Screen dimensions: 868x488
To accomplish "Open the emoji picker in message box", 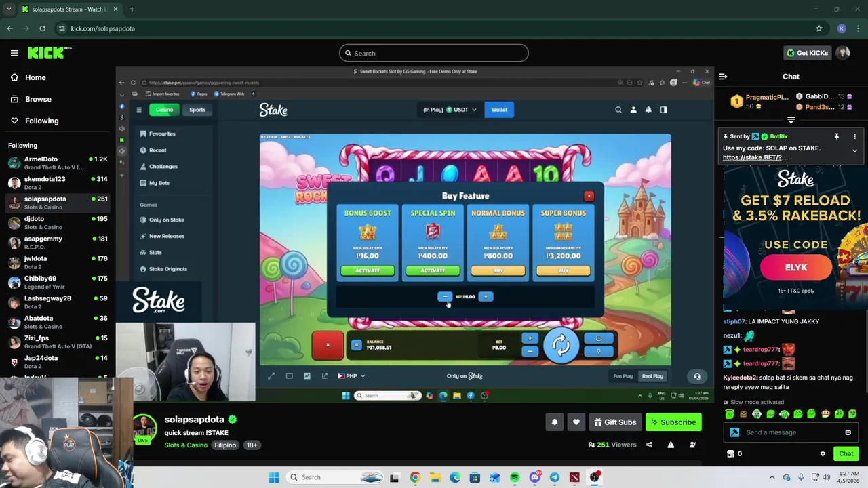I will coord(848,432).
